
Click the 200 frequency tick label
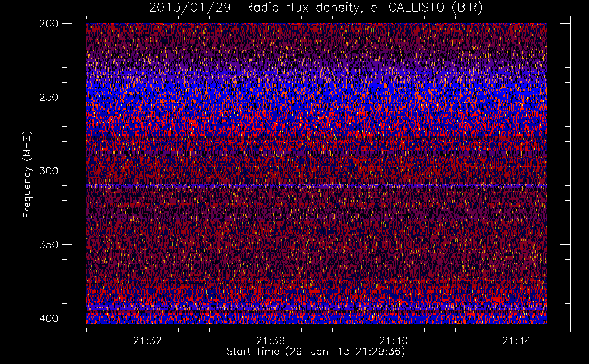coord(48,24)
